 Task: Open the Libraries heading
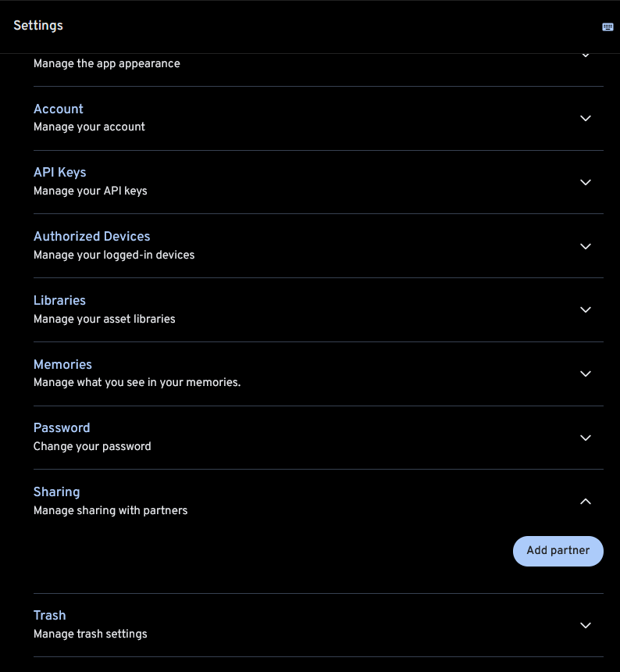click(x=59, y=301)
